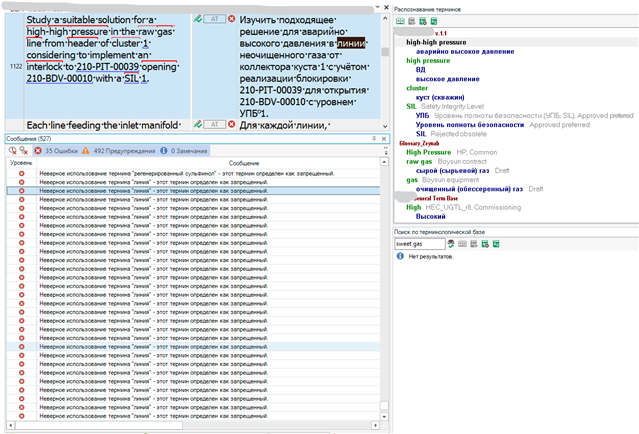Click error icon of the last visible message row
This screenshot has height=434, width=639.
[x=22, y=416]
